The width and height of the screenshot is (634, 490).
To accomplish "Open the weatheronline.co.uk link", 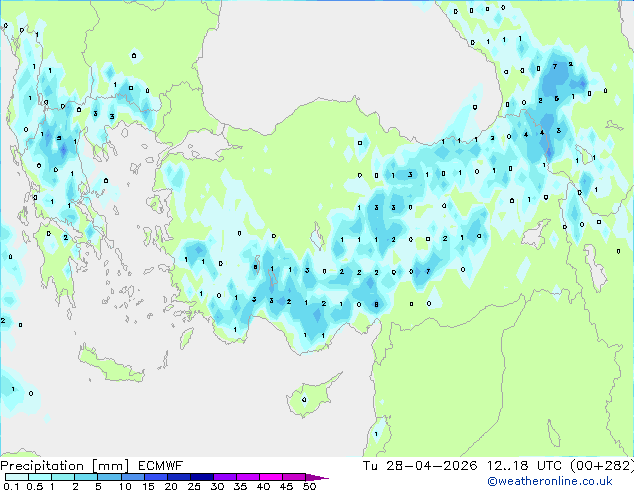I will pos(550,481).
